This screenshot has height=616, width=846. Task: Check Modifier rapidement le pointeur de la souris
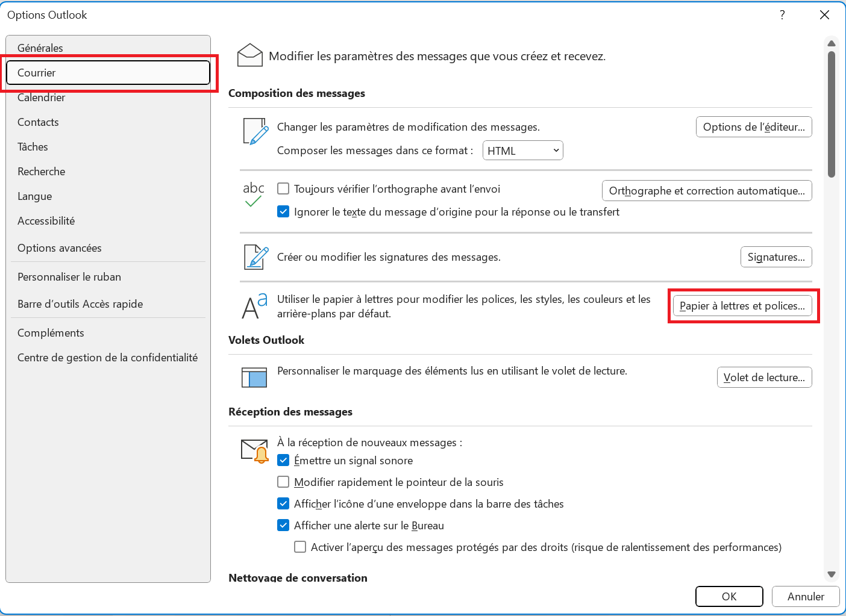283,482
